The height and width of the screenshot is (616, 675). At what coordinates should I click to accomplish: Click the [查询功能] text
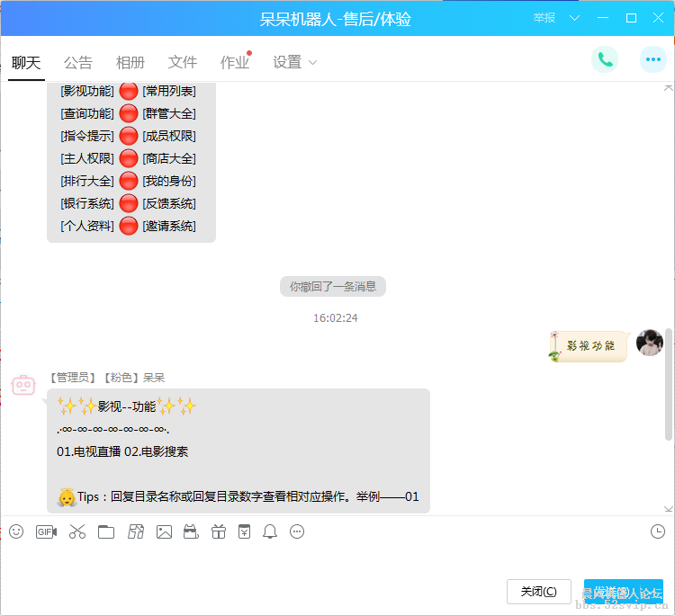tap(87, 113)
